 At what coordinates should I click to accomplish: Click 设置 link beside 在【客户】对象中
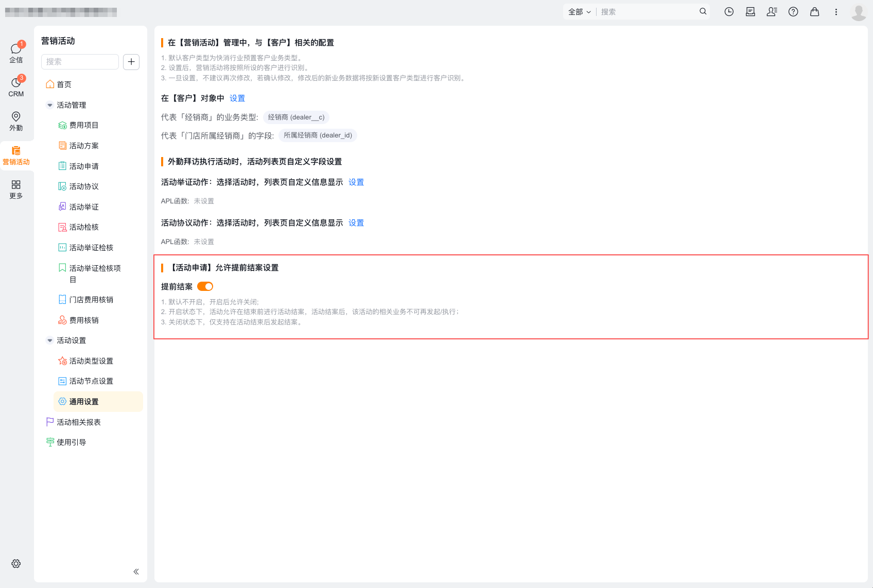[x=237, y=98]
